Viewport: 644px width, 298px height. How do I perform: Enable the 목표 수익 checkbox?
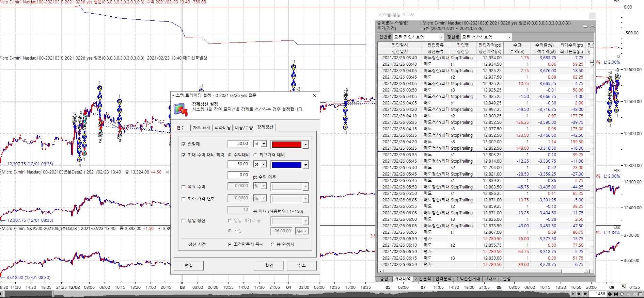[x=184, y=187]
